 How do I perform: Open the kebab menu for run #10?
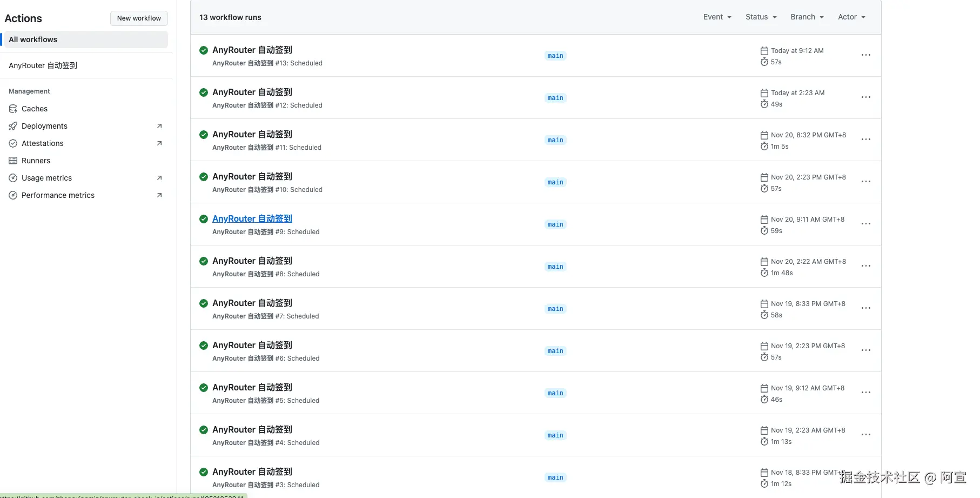(x=865, y=182)
